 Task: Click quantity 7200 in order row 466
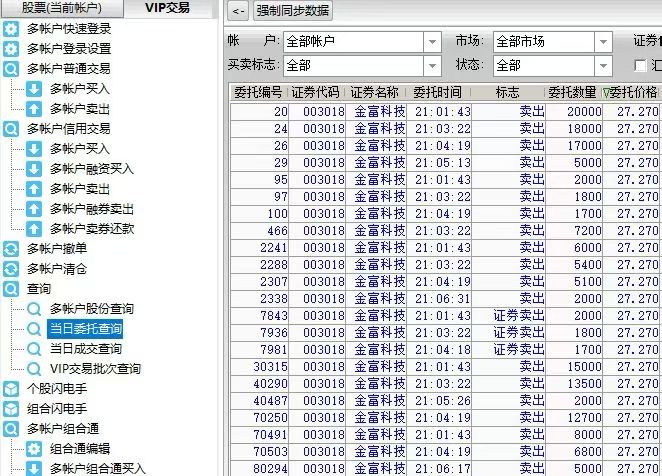(x=588, y=231)
